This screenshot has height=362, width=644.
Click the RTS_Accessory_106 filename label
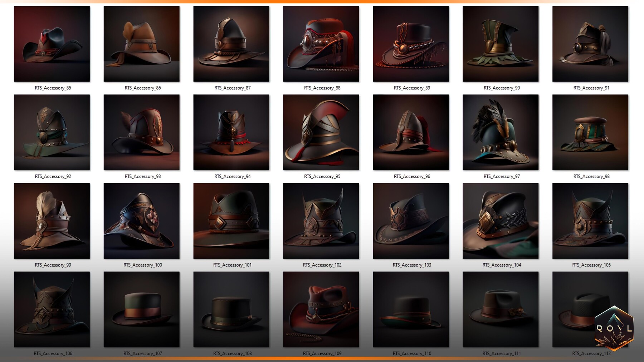click(52, 353)
